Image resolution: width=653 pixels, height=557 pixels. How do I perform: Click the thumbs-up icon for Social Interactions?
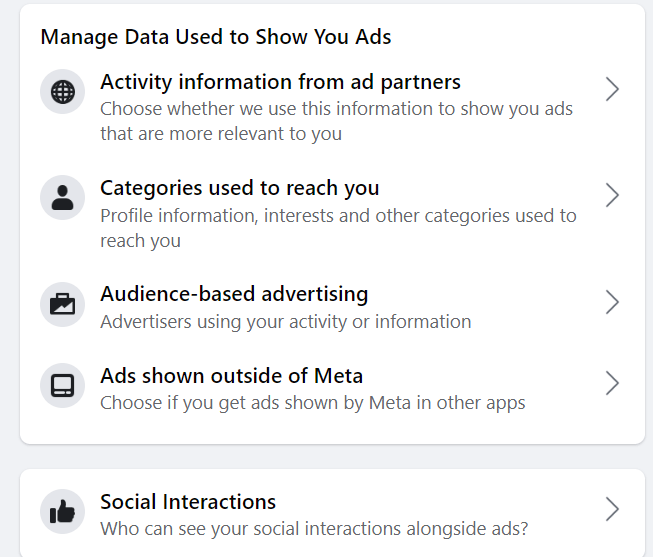[x=62, y=512]
